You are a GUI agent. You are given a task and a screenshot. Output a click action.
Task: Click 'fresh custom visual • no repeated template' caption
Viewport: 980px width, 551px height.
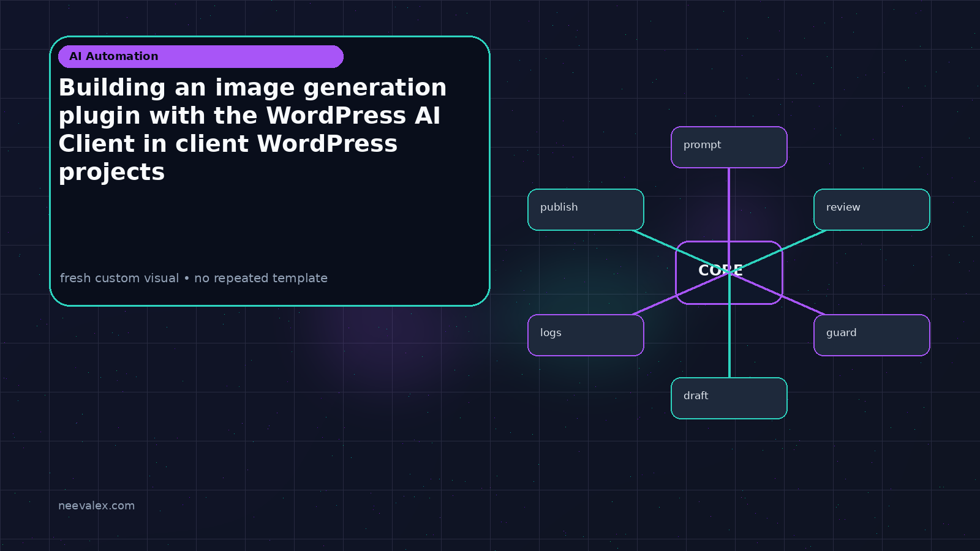(194, 278)
